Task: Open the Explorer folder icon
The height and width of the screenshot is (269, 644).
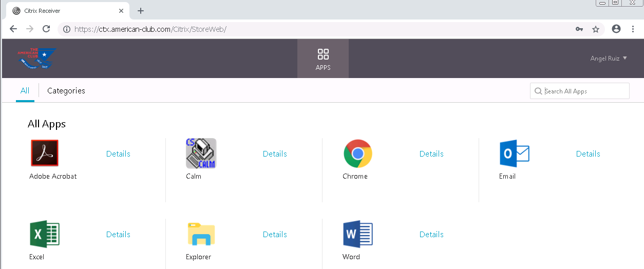Action: click(x=201, y=234)
